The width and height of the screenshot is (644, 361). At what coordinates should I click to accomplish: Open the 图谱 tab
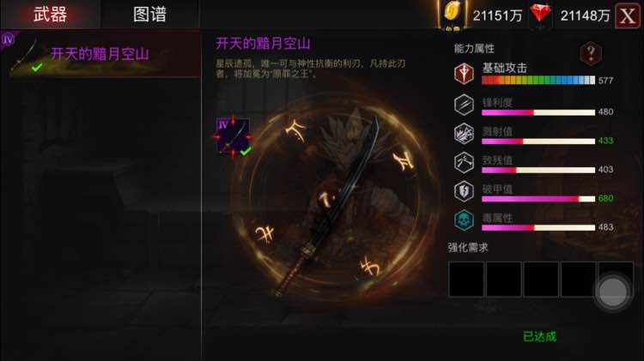click(150, 15)
